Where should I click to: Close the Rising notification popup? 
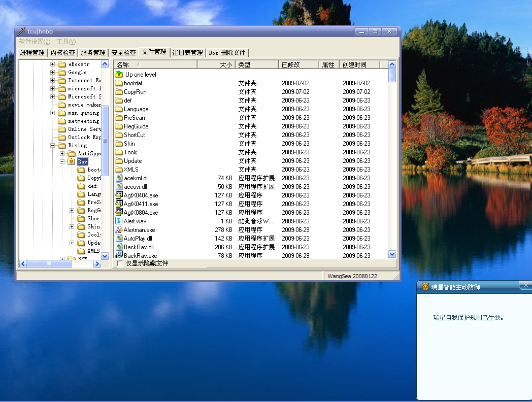526,285
